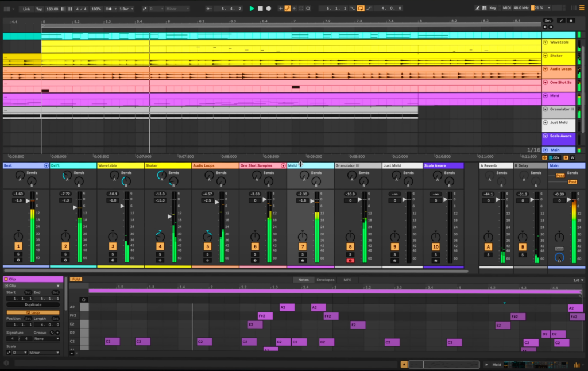Click the Main track volume fader handle
The width and height of the screenshot is (588, 371).
pyautogui.click(x=569, y=200)
